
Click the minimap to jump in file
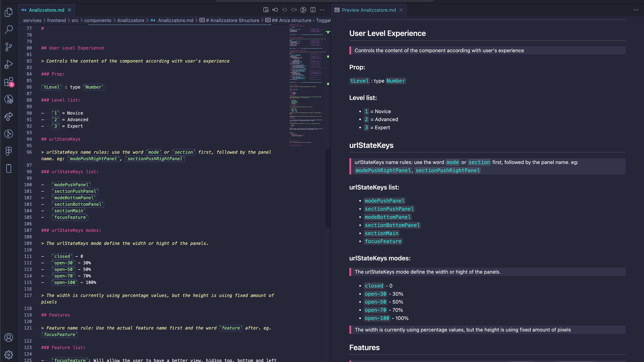(306, 84)
